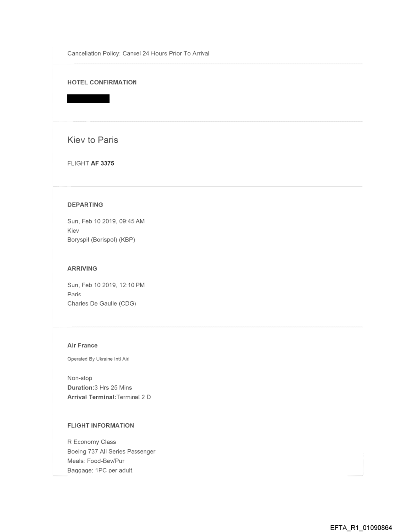
Task: Click the DEPARTING section heading
Action: pyautogui.click(x=85, y=204)
